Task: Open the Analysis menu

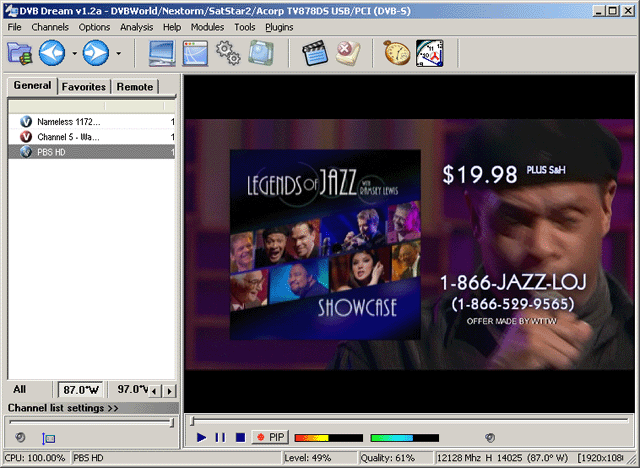Action: pos(136,27)
